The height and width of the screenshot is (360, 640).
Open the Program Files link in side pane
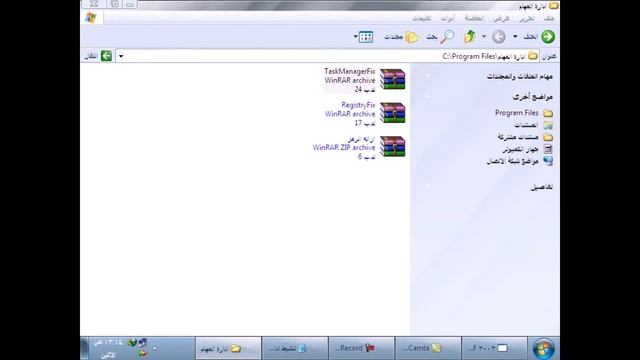pyautogui.click(x=524, y=113)
